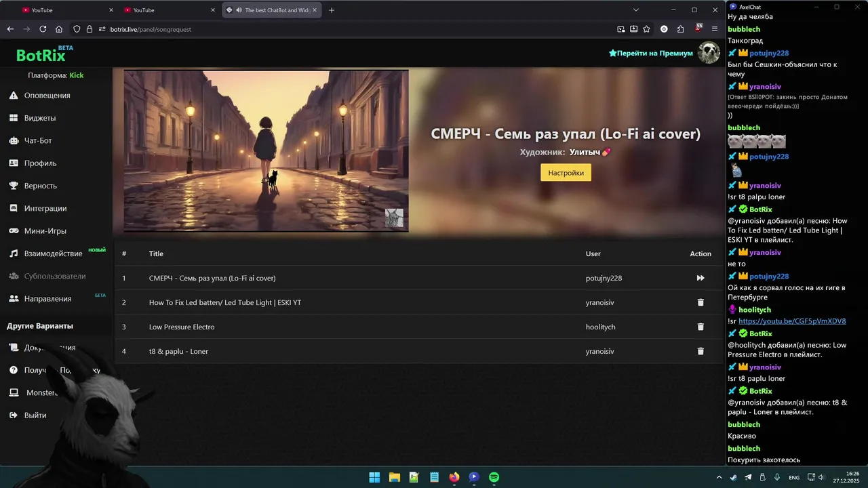
Task: Click the Выйти logout icon
Action: [13, 415]
